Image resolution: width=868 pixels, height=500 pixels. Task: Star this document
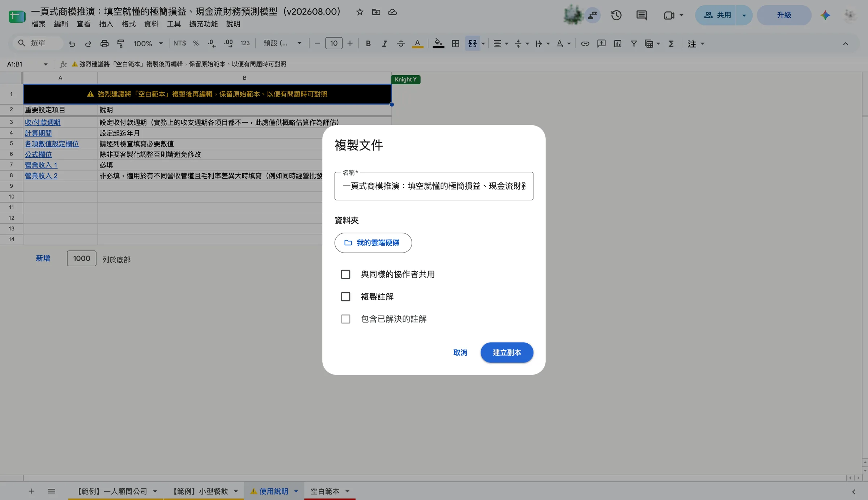click(x=359, y=12)
